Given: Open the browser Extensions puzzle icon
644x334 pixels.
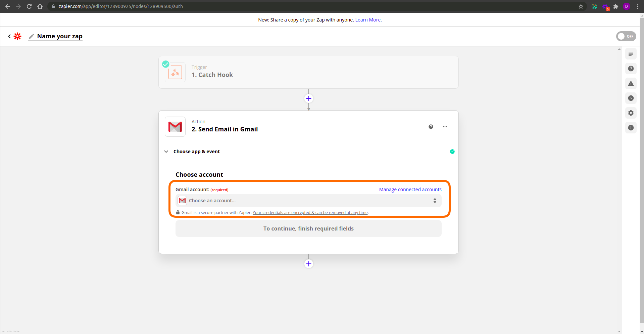Looking at the screenshot, I should coord(616,6).
